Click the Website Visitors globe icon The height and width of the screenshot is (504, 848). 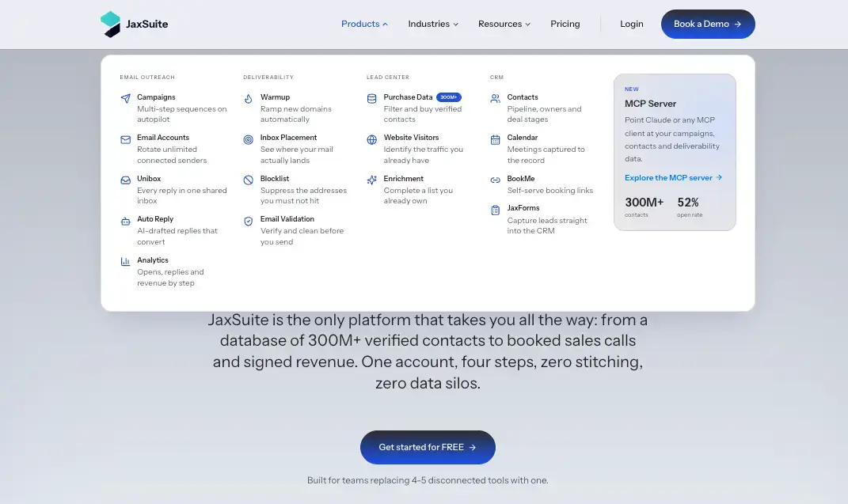coord(371,139)
